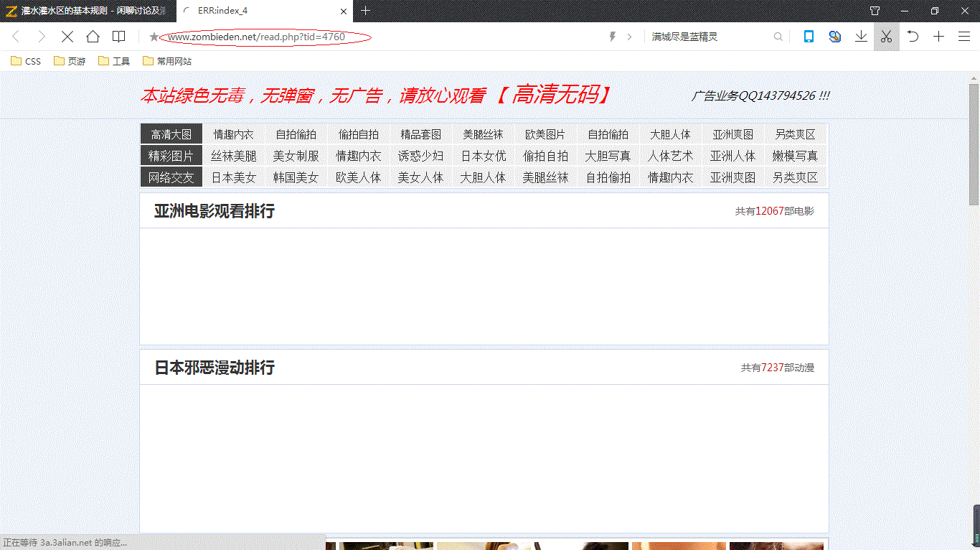
Task: Bookmark this page with the star icon
Action: pyautogui.click(x=154, y=37)
